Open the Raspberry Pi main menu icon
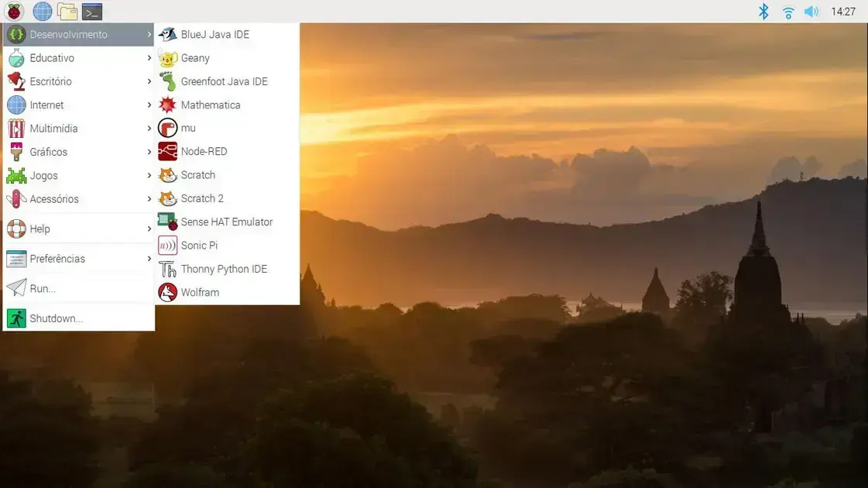Image resolution: width=868 pixels, height=488 pixels. coord(15,11)
